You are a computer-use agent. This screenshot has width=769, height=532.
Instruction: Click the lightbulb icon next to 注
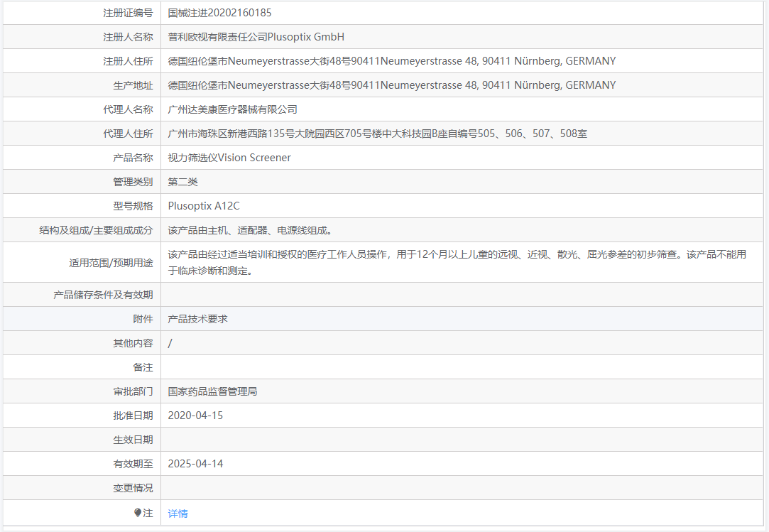tap(137, 513)
